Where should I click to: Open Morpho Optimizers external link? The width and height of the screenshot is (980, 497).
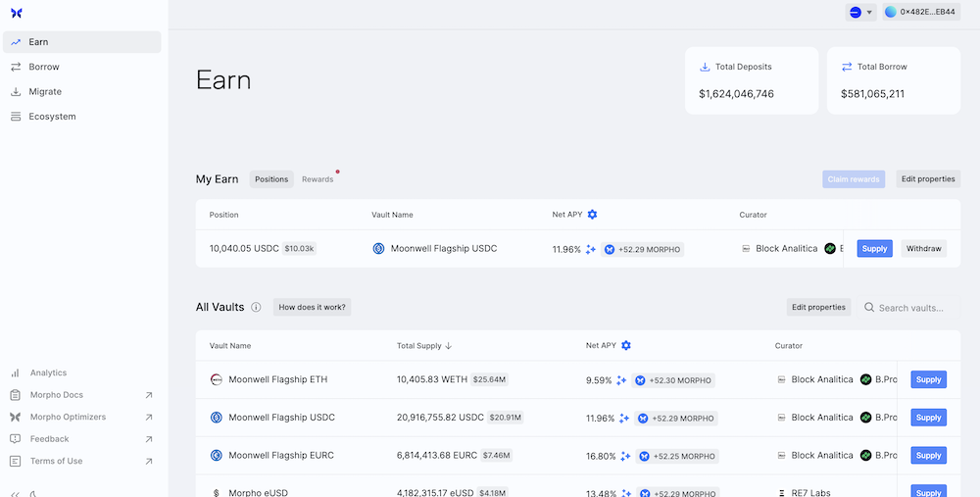pyautogui.click(x=82, y=417)
